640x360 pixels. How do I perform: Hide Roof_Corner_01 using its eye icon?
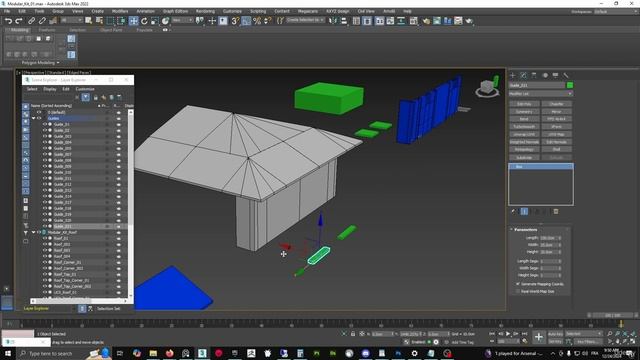pyautogui.click(x=45, y=262)
